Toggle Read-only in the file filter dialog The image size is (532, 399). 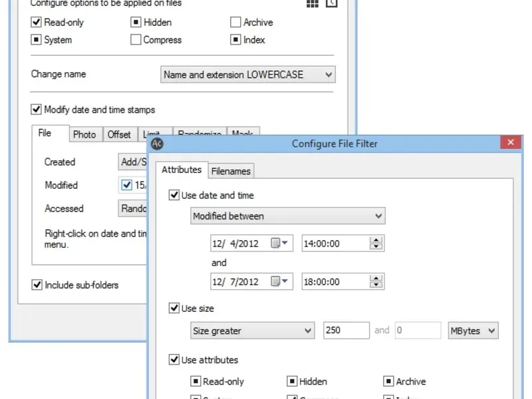click(x=196, y=381)
